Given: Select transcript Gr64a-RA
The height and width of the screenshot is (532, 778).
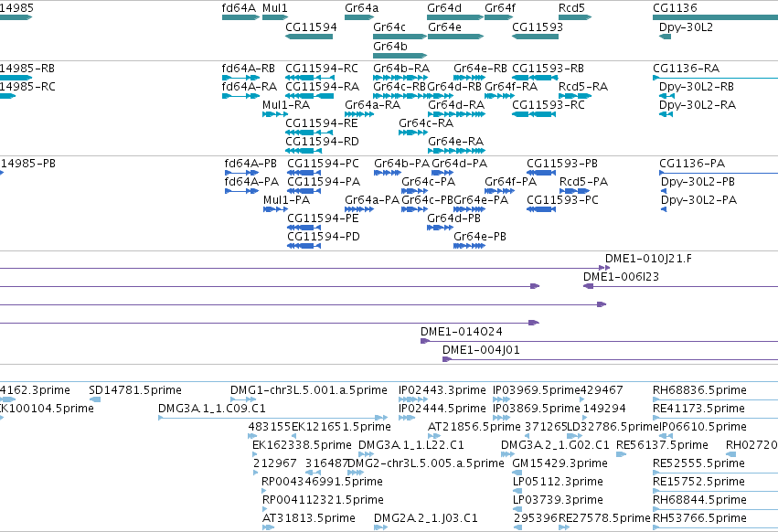Looking at the screenshot, I should pos(359,114).
